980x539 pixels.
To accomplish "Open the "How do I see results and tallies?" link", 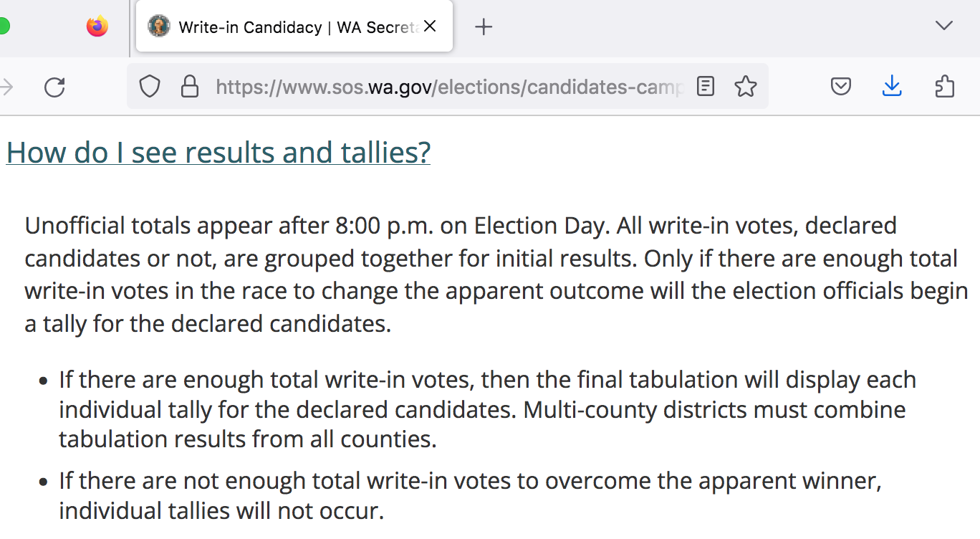I will click(x=218, y=153).
